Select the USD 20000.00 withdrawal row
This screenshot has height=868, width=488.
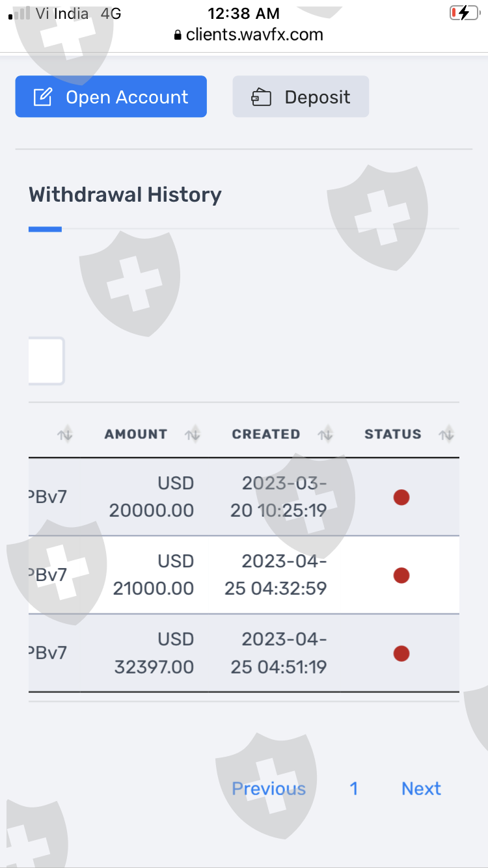click(152, 498)
